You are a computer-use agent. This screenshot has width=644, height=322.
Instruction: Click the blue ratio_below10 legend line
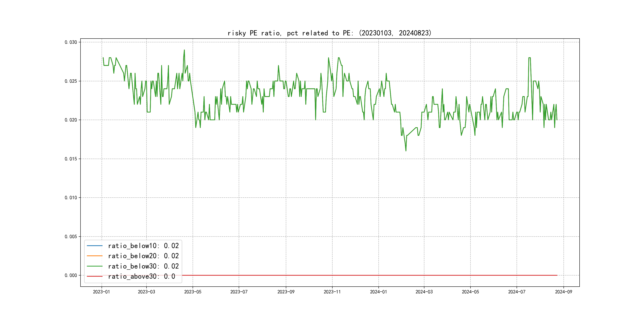(94, 246)
